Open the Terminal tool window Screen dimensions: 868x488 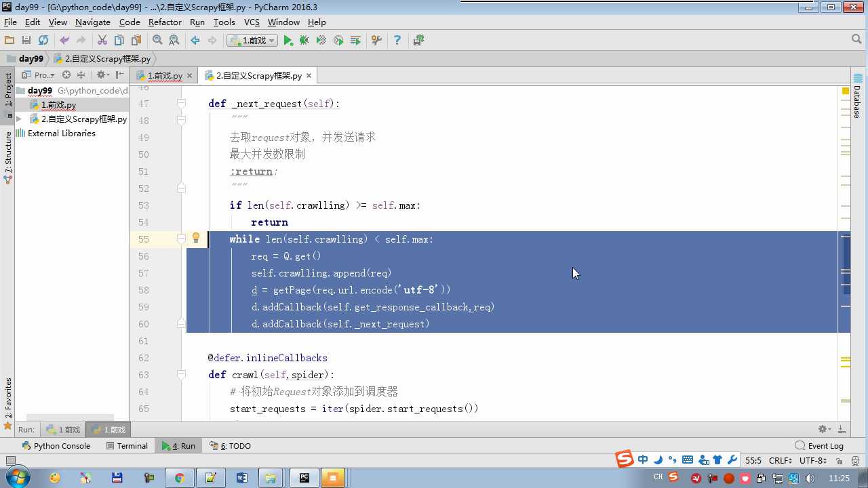(x=127, y=446)
